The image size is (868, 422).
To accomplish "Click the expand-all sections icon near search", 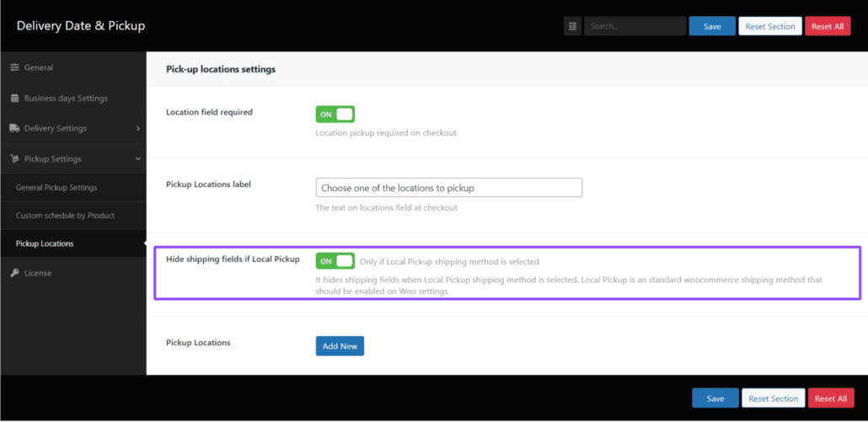I will click(x=572, y=26).
